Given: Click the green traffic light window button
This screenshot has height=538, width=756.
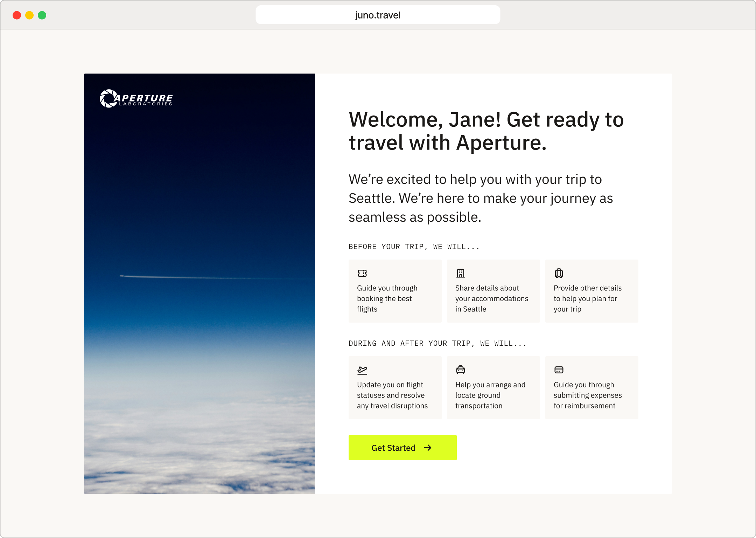Looking at the screenshot, I should pos(42,15).
